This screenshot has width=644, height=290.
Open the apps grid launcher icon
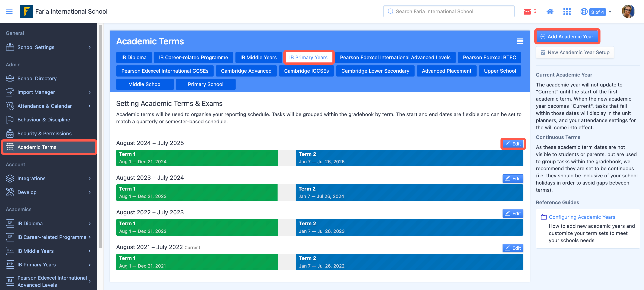(567, 12)
